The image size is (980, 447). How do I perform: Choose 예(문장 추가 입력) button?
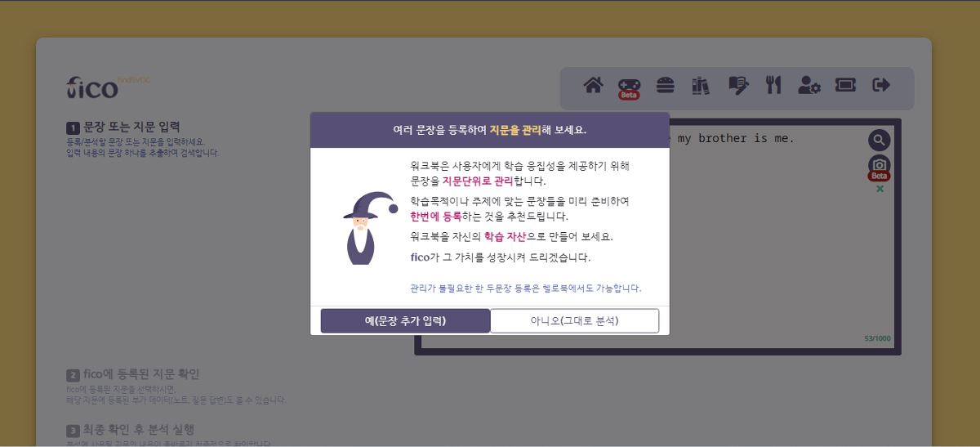tap(405, 320)
